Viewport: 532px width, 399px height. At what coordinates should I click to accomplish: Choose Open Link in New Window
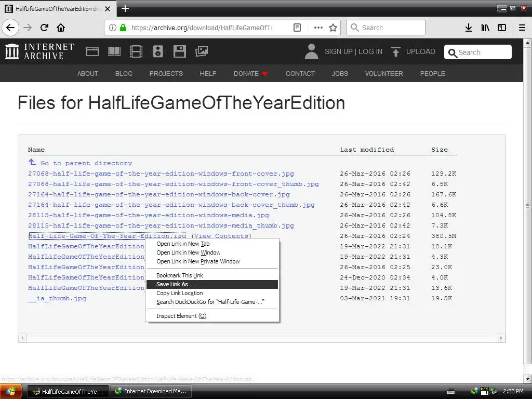tap(212, 252)
